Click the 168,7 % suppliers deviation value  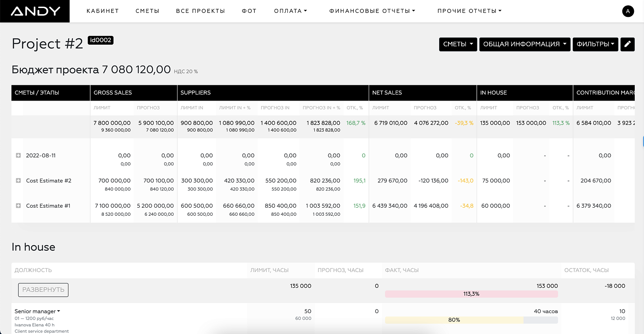pos(356,123)
